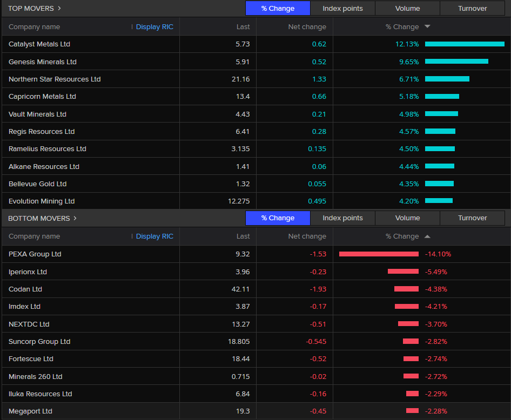Click last price 18.805

coord(239,342)
